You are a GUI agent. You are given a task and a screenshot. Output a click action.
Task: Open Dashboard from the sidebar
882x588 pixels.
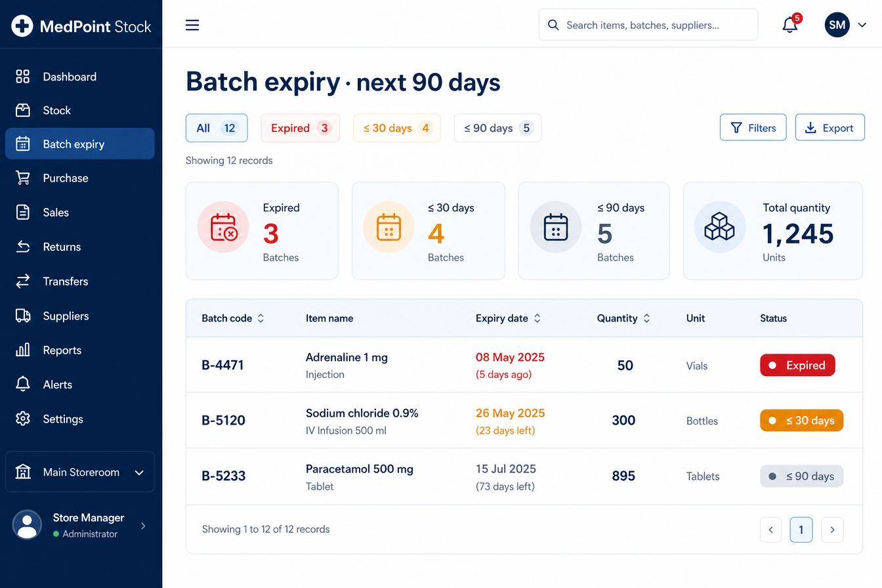(x=80, y=77)
